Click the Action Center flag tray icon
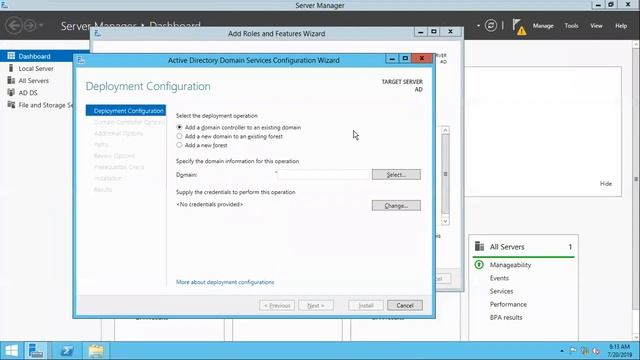 click(573, 351)
